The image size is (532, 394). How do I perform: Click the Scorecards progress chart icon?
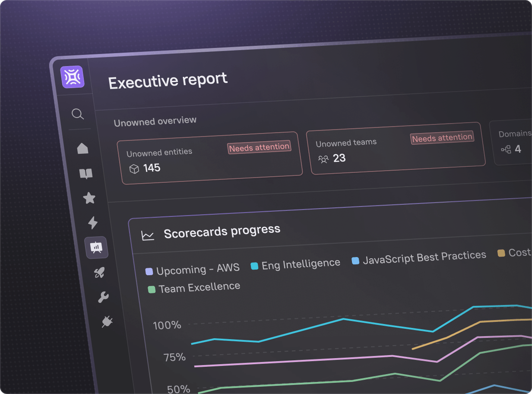(x=148, y=235)
